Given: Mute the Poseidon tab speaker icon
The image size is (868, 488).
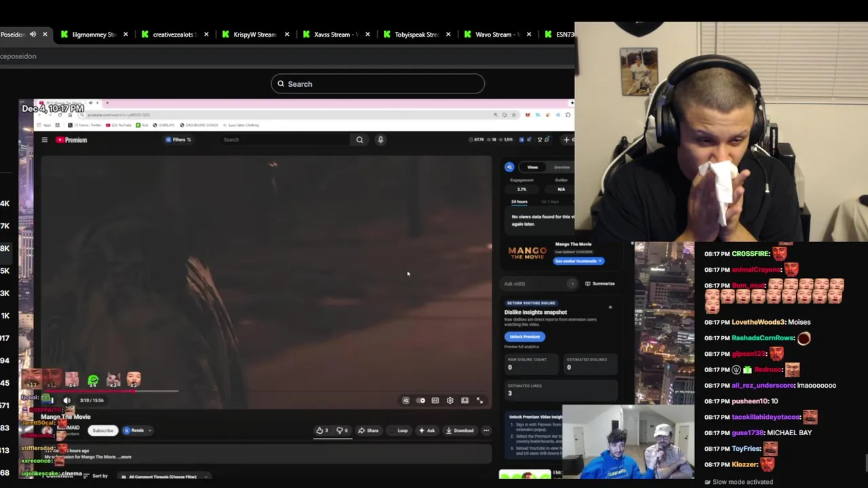Looking at the screenshot, I should tap(33, 35).
